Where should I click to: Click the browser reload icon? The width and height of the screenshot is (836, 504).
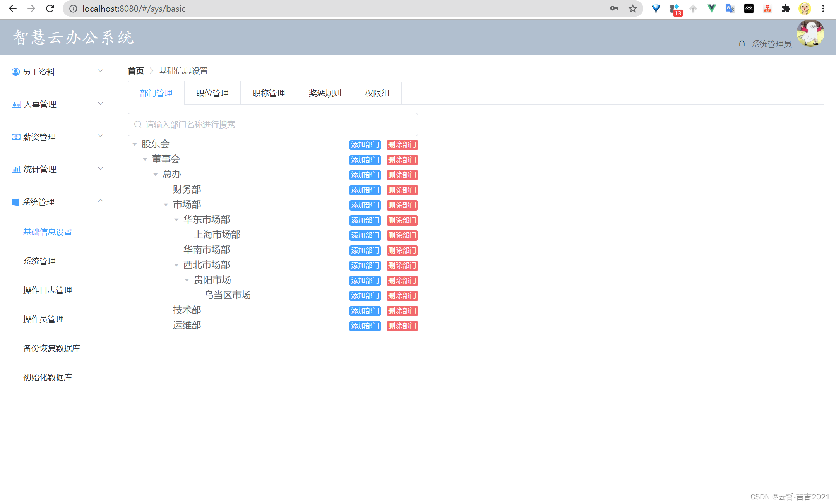click(50, 9)
